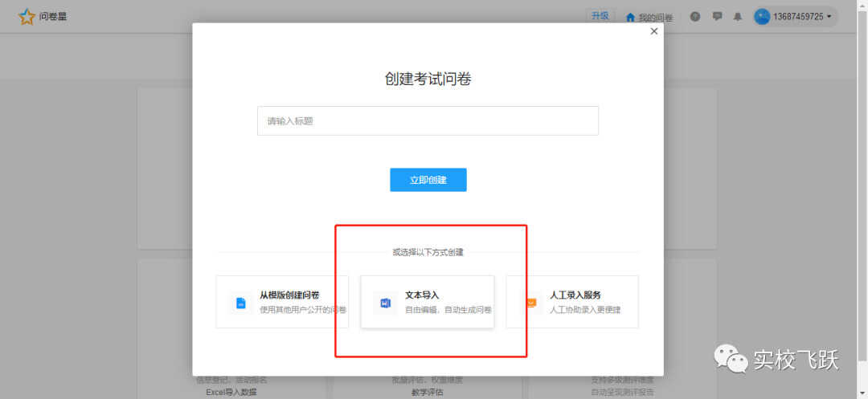Click 人工协助录入更便捷 description text
Screen dimensions: 868x399
585,309
